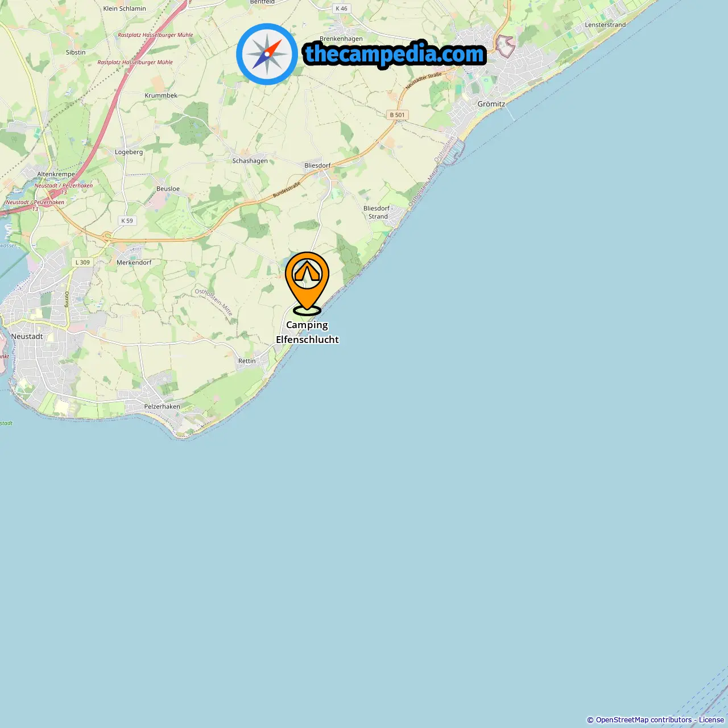Screen dimensions: 728x728
Task: Click the orange camping tent map pin
Action: [307, 283]
